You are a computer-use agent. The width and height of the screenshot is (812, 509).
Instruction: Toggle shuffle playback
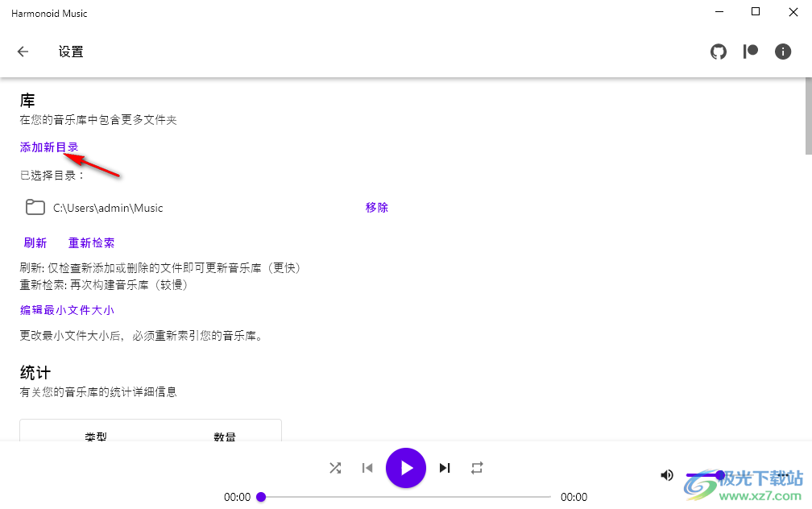click(335, 468)
